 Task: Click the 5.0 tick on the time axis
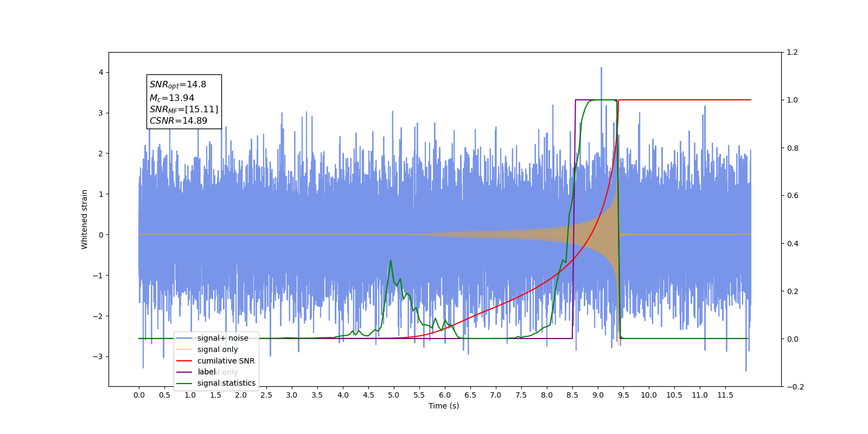point(394,395)
